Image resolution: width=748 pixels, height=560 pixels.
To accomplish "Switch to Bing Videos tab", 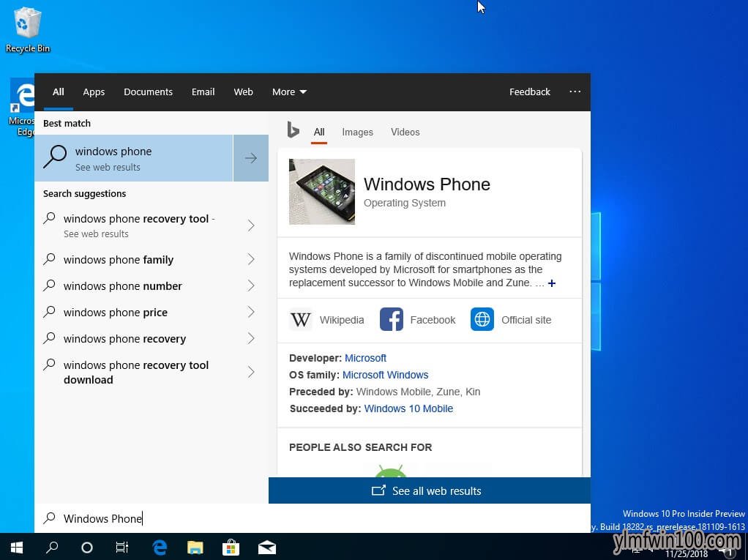I will click(x=405, y=132).
